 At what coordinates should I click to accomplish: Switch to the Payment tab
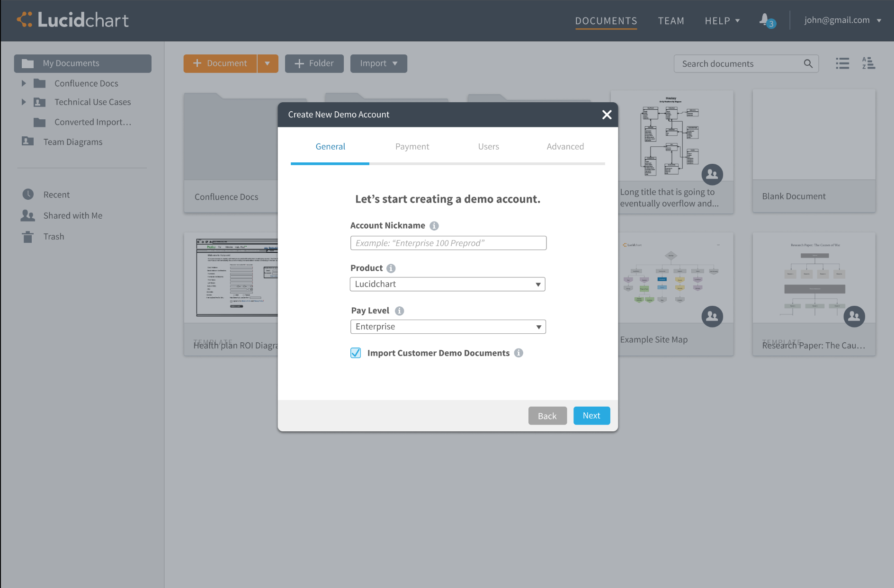click(x=412, y=147)
